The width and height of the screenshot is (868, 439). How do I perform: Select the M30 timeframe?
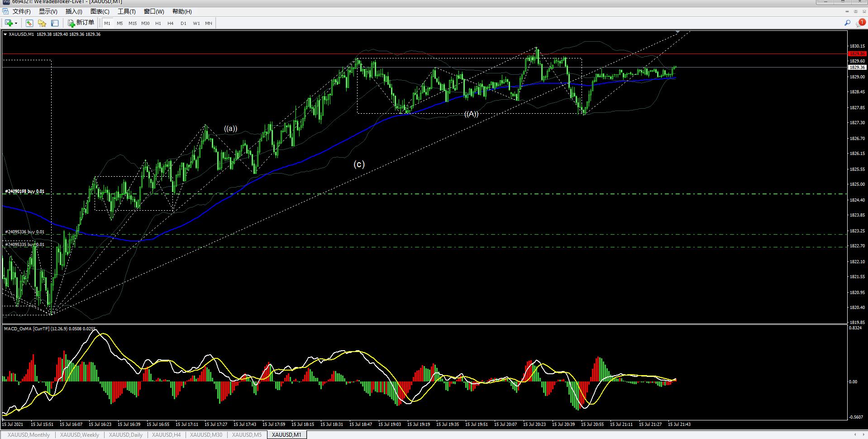[x=145, y=23]
